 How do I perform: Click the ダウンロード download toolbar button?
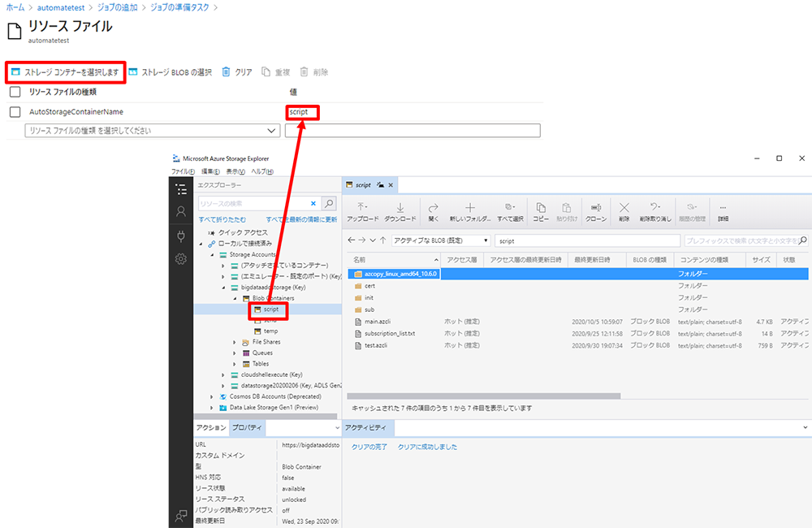(400, 212)
